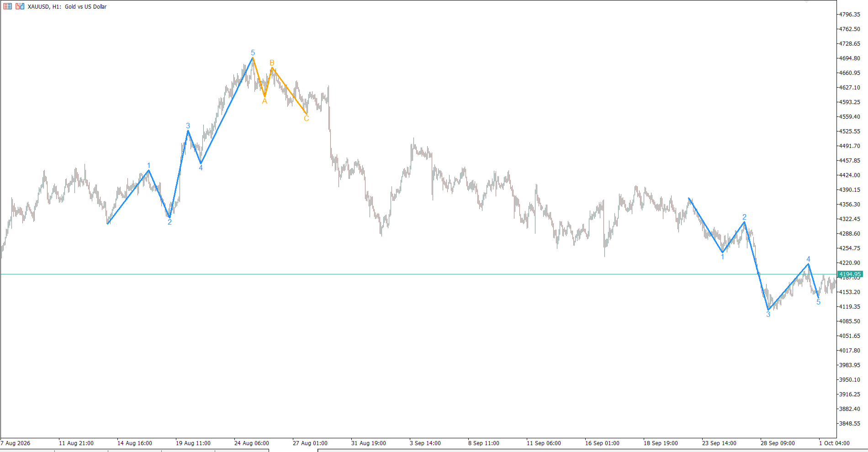Screen dimensions: 868x452
Task: Select the orange A wave label
Action: coord(265,101)
